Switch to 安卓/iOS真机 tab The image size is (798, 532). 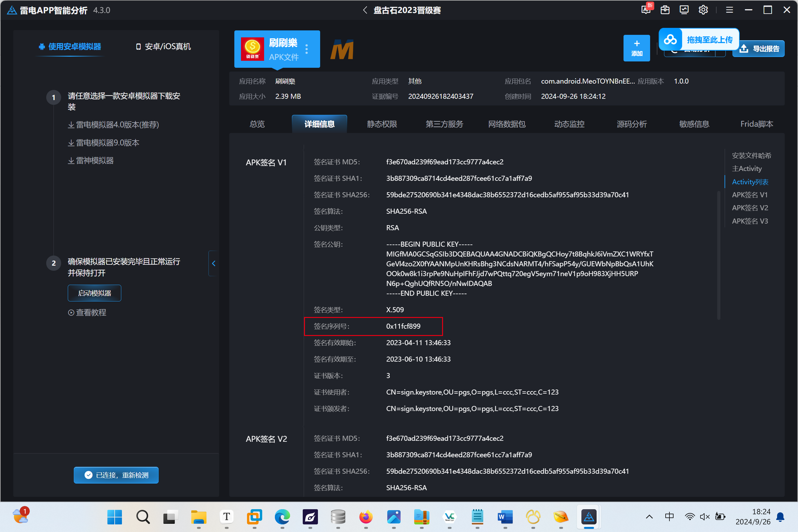click(163, 47)
